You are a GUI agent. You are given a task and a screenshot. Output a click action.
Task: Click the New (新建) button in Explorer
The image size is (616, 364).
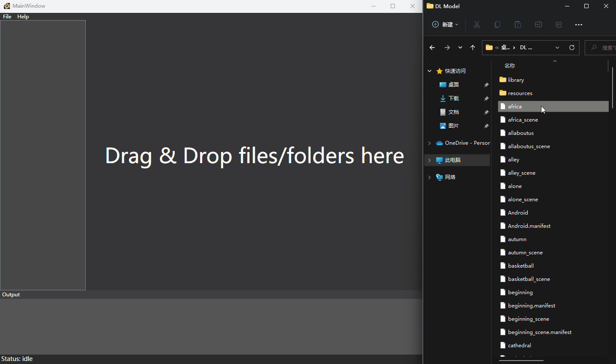pos(446,24)
